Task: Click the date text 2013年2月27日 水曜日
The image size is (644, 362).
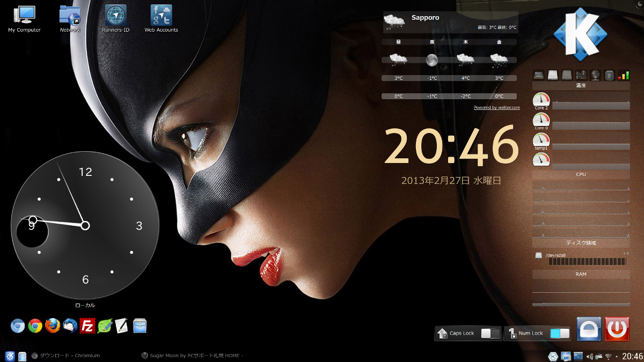Action: click(x=451, y=181)
